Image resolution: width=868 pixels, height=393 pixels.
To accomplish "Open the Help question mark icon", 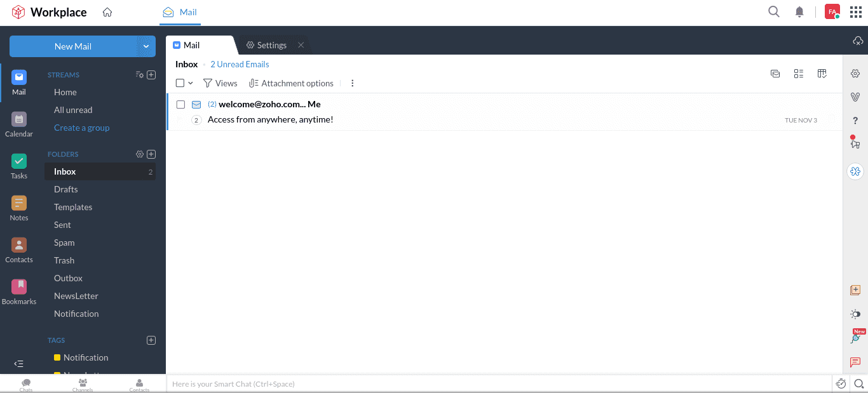I will coord(855,120).
